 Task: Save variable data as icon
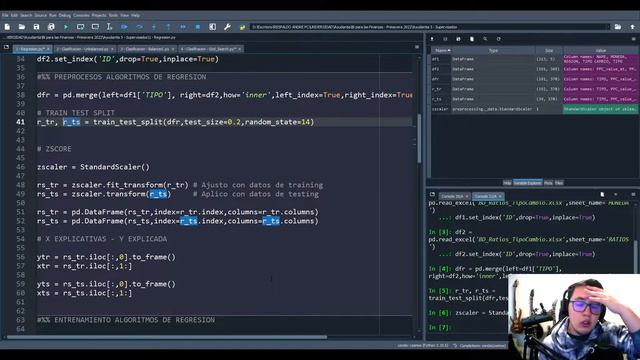pyautogui.click(x=458, y=39)
